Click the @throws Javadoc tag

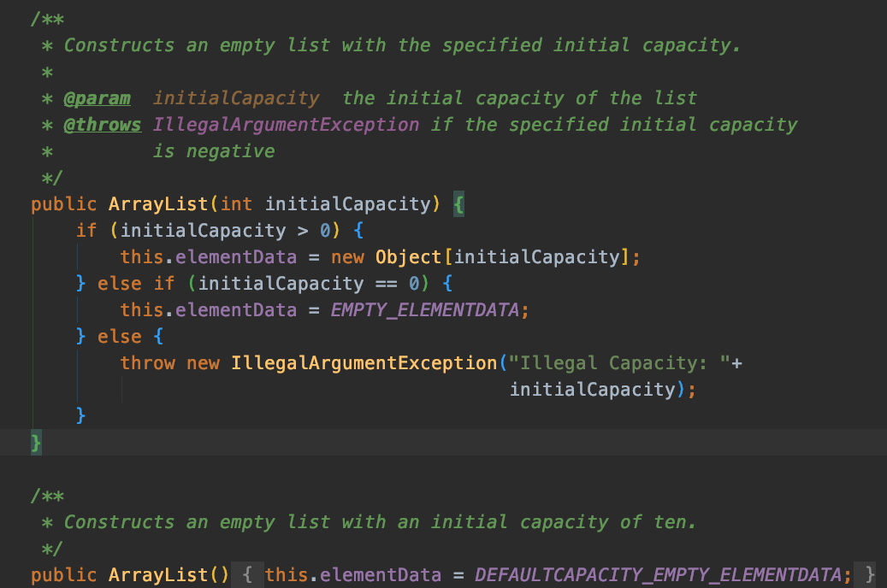point(103,125)
